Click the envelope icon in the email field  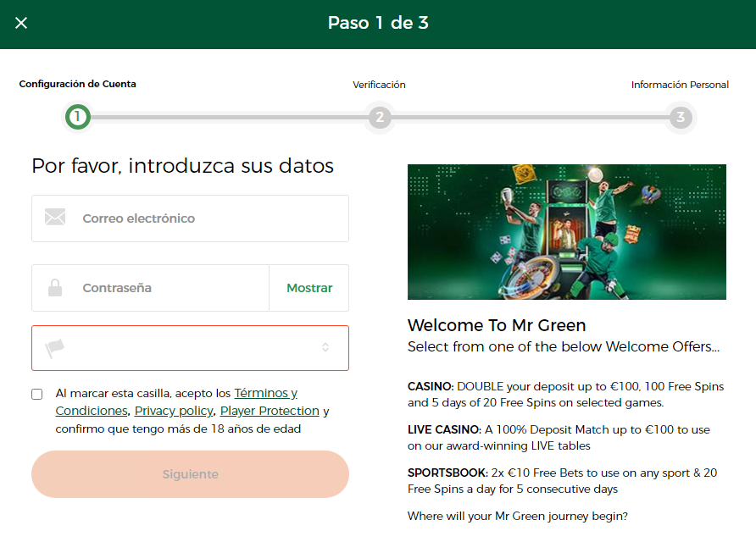tap(55, 218)
